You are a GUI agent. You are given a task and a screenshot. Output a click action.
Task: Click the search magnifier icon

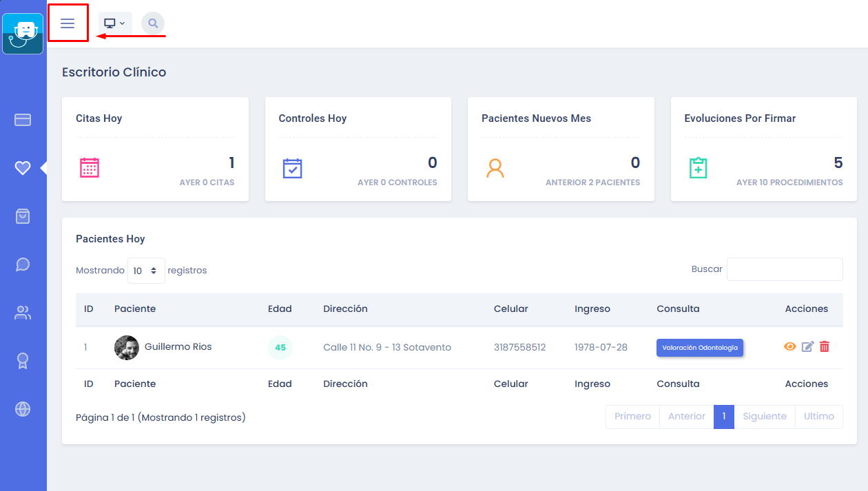pyautogui.click(x=153, y=23)
